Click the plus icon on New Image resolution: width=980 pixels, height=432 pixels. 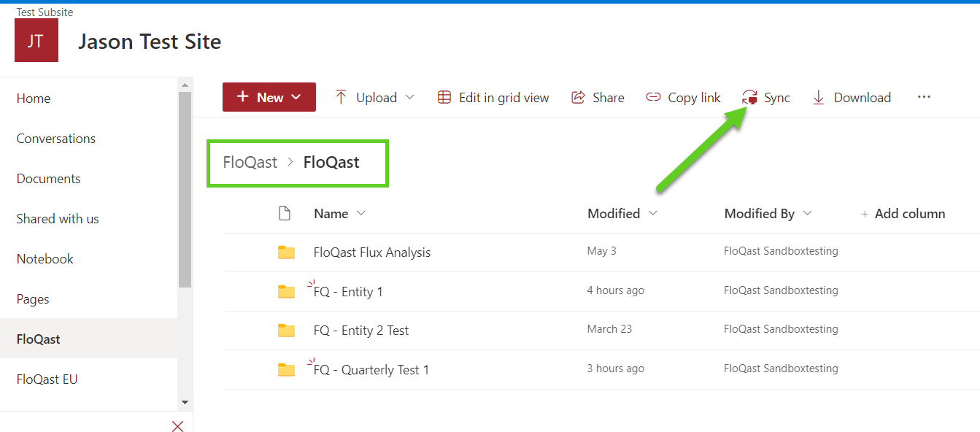coord(243,97)
